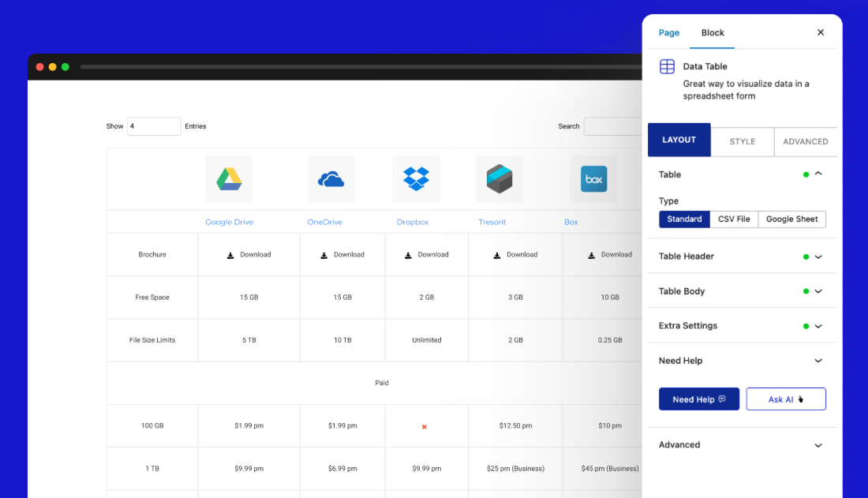Switch to the Page tab
The width and height of the screenshot is (868, 498).
(668, 32)
